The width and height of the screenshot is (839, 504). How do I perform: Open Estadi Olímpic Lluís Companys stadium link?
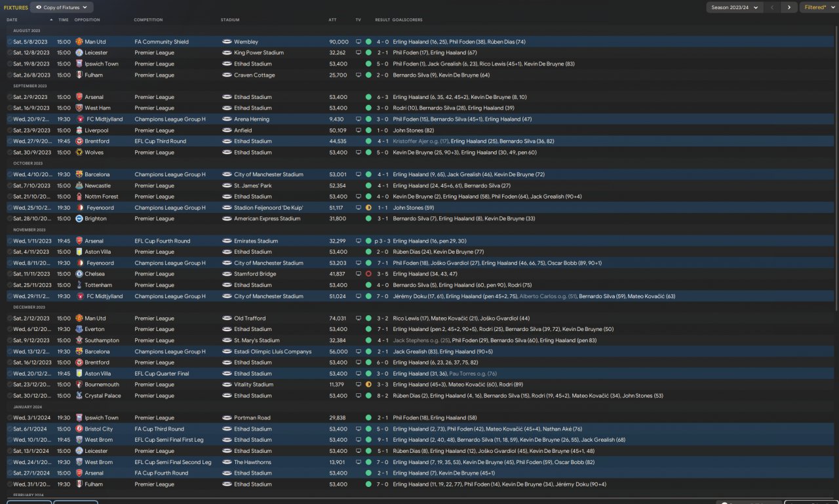(x=273, y=352)
